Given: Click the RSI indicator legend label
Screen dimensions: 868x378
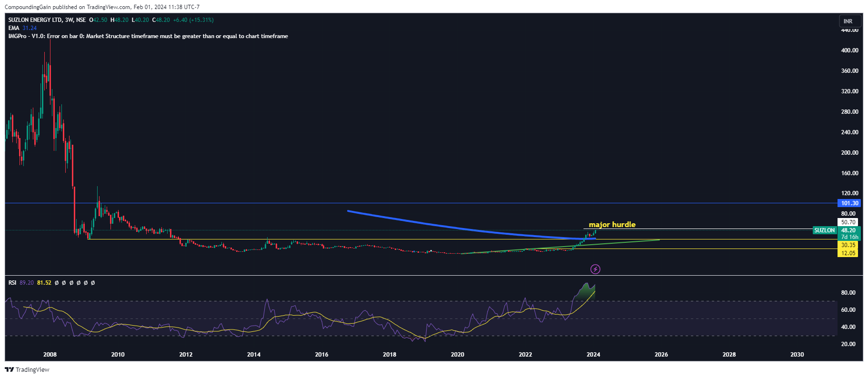Looking at the screenshot, I should 12,283.
